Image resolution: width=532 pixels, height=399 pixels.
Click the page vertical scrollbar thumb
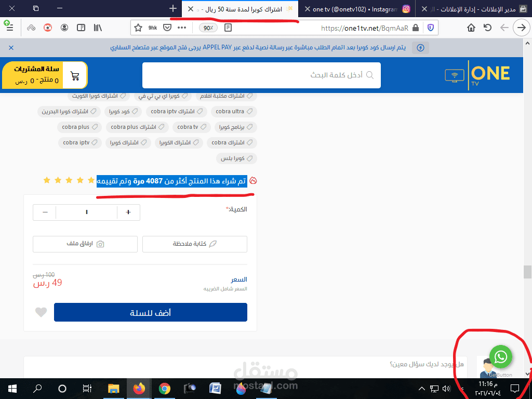(527, 272)
